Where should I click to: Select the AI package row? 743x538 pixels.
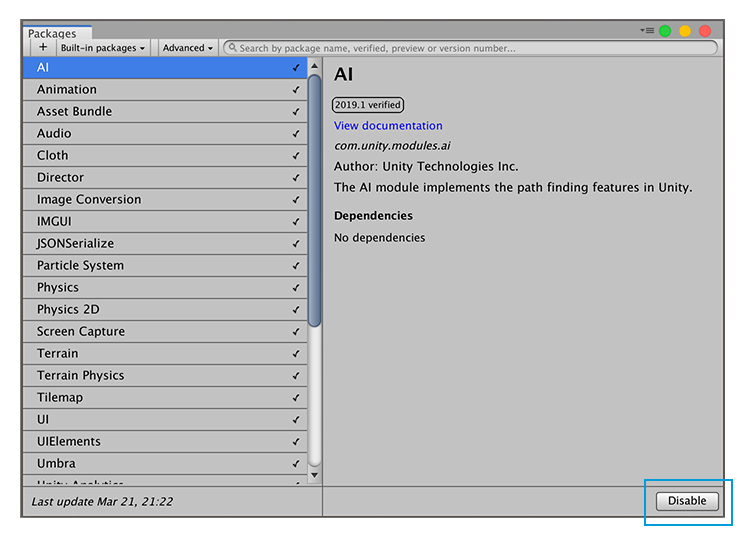(165, 68)
